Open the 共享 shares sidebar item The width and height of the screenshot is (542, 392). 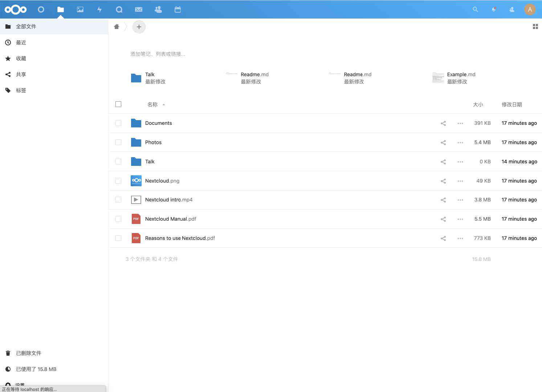(54, 74)
